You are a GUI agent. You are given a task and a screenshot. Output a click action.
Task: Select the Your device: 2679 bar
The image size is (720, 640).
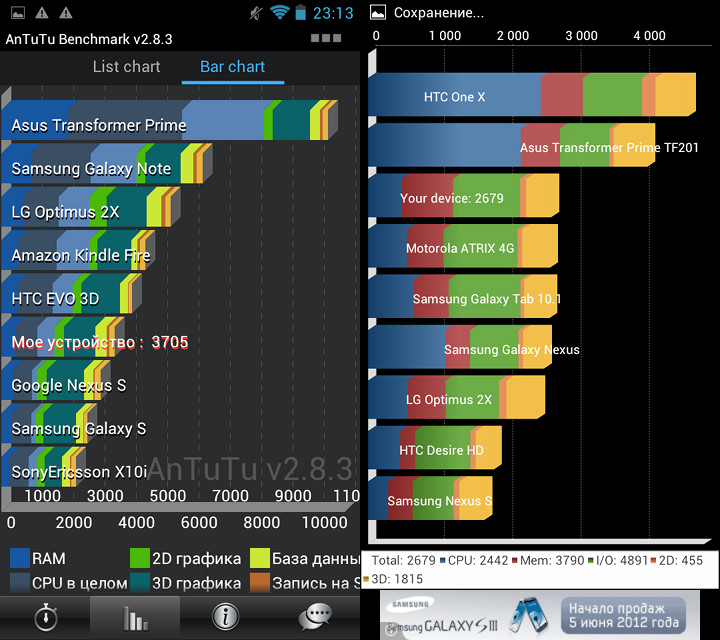coord(463,196)
